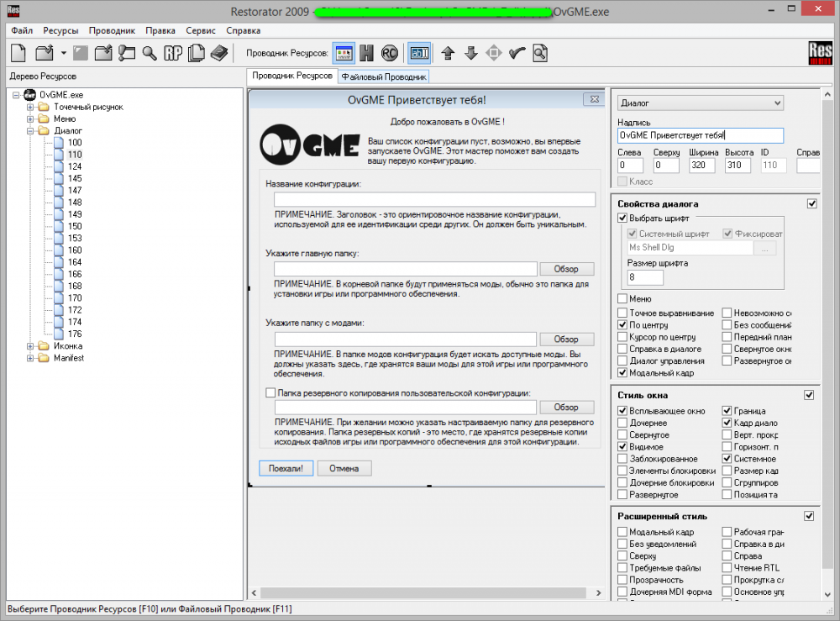Expand the 'Иконка' tree folder

(31, 346)
